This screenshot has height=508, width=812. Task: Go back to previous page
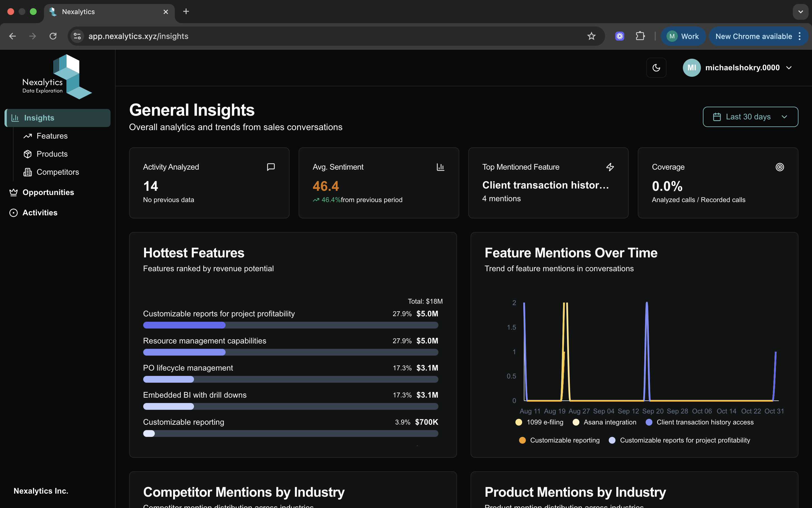coord(12,36)
